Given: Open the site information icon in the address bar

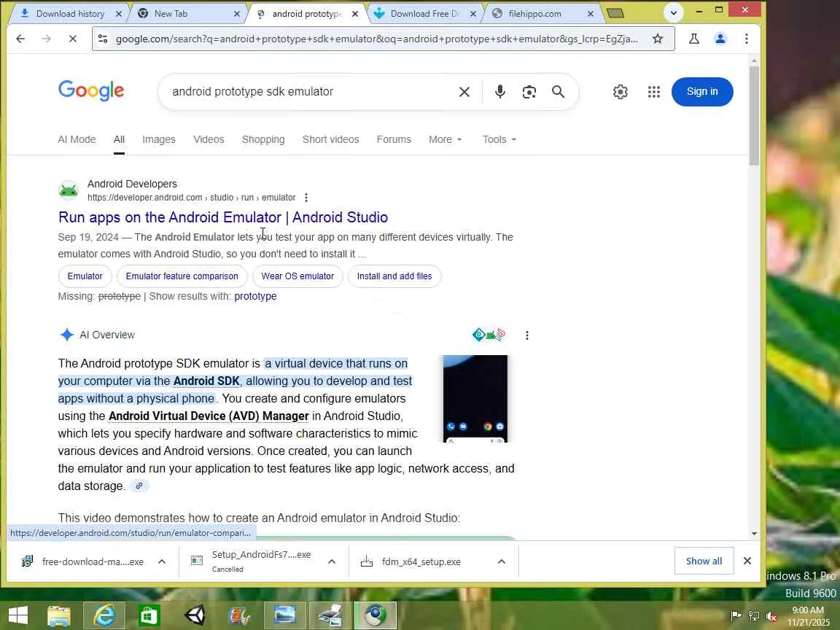Looking at the screenshot, I should tap(103, 39).
